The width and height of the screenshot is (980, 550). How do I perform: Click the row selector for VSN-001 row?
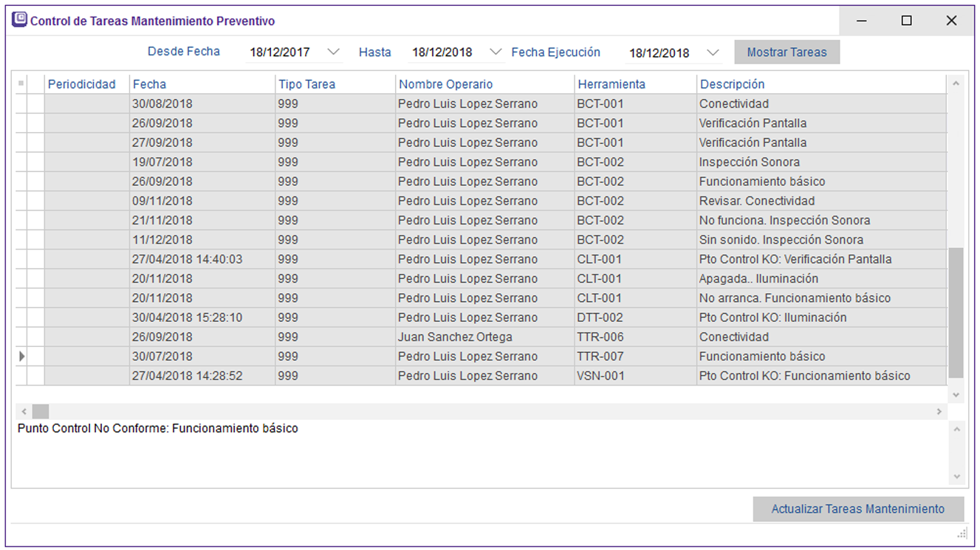[21, 376]
